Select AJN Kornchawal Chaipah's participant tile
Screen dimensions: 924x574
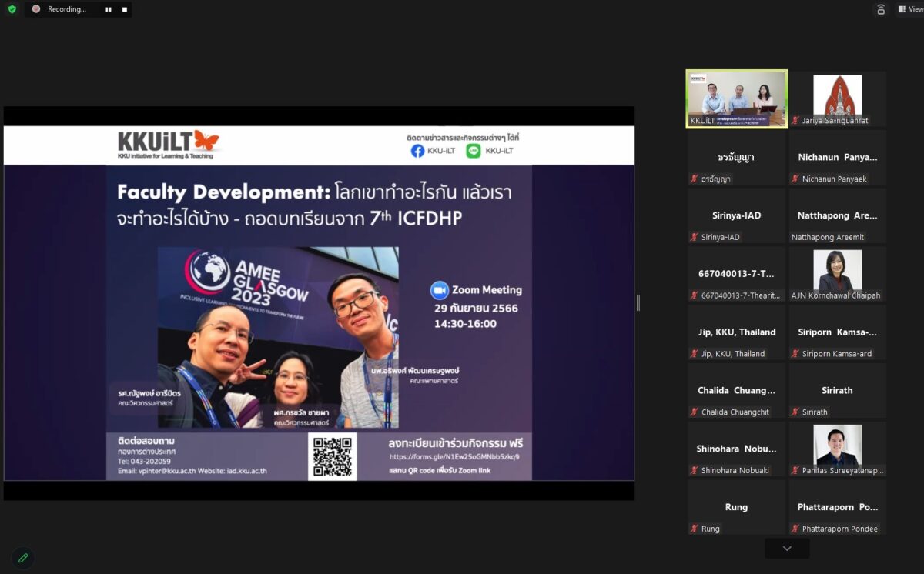point(837,274)
